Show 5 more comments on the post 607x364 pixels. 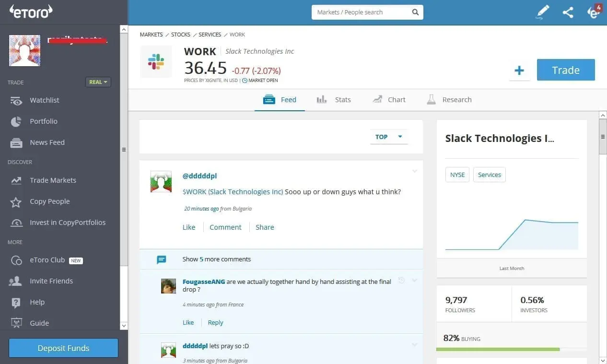pyautogui.click(x=217, y=259)
